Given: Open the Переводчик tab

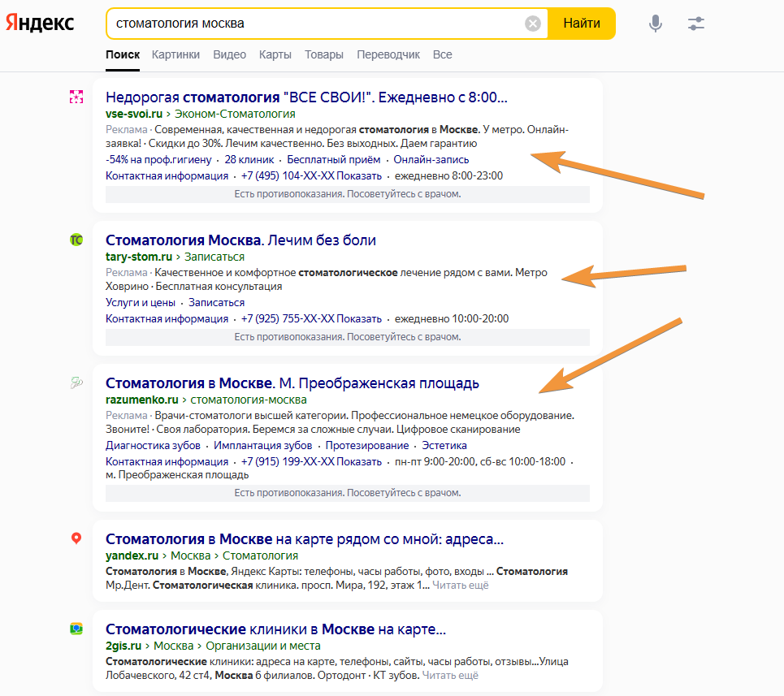Looking at the screenshot, I should pyautogui.click(x=388, y=54).
